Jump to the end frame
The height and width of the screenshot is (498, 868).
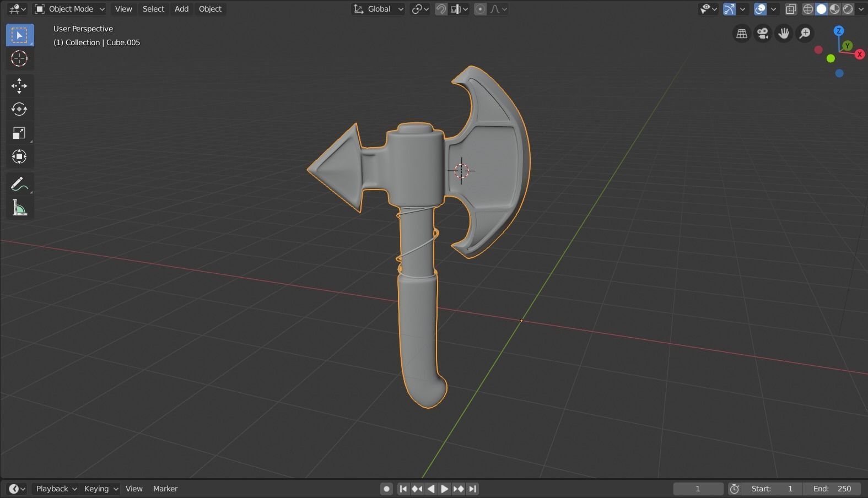point(472,489)
